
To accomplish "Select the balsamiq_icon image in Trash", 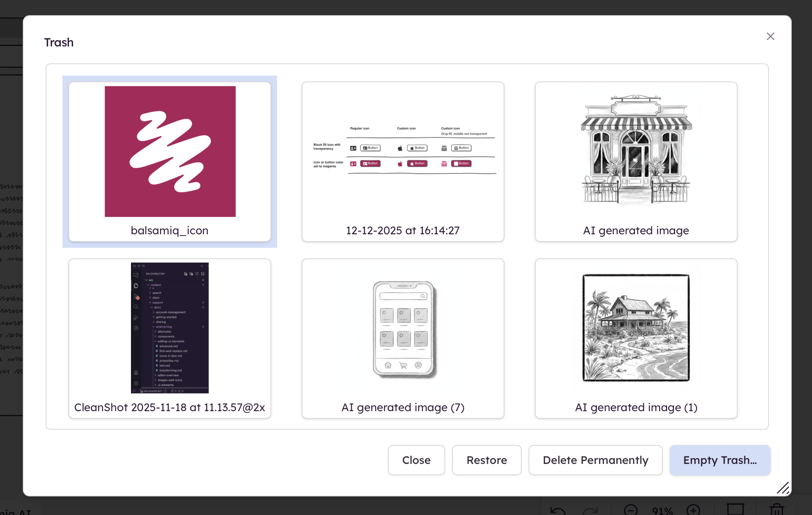I will tap(170, 162).
